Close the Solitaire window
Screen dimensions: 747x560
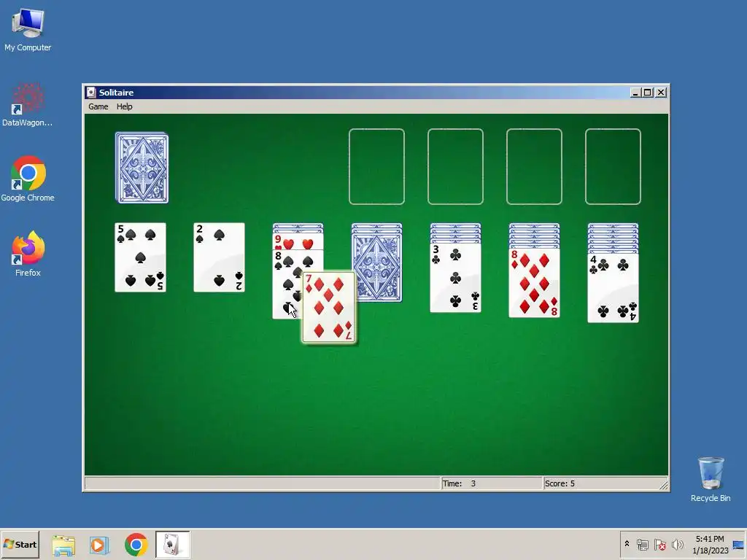pos(661,93)
